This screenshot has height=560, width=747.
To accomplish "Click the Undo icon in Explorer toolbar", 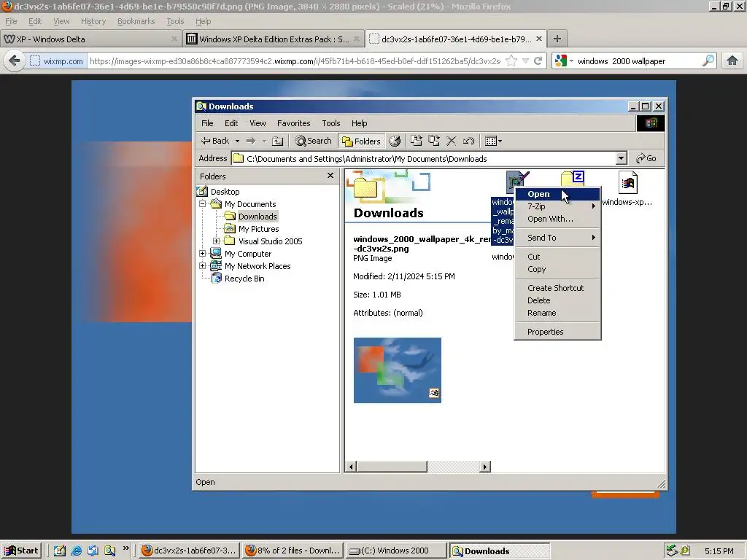I will [469, 141].
